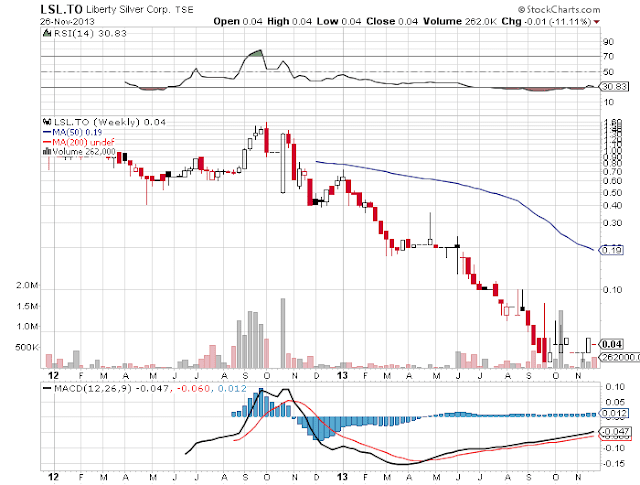Click the 0.012 MACD histogram value tag
The image size is (640, 485).
click(x=614, y=413)
